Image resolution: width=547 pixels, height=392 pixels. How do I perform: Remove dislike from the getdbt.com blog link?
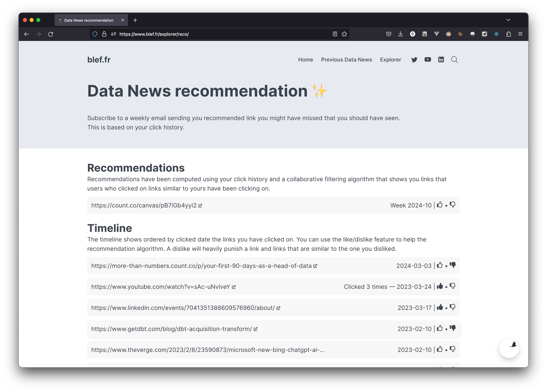pos(453,328)
